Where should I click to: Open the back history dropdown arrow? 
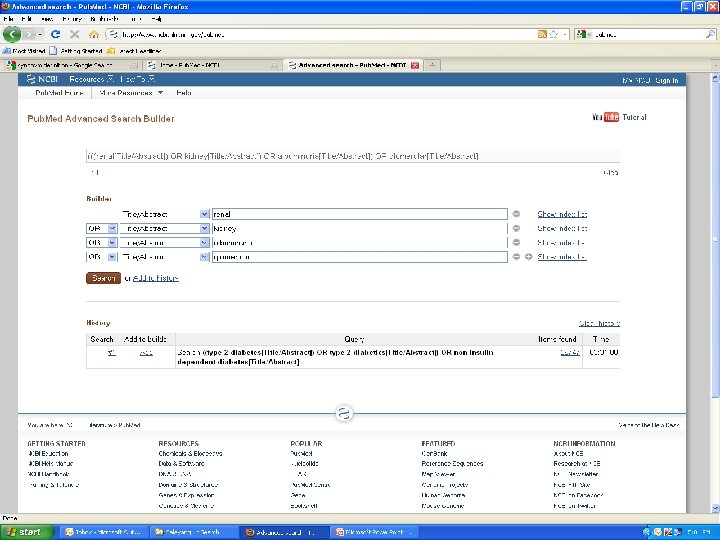coord(40,34)
